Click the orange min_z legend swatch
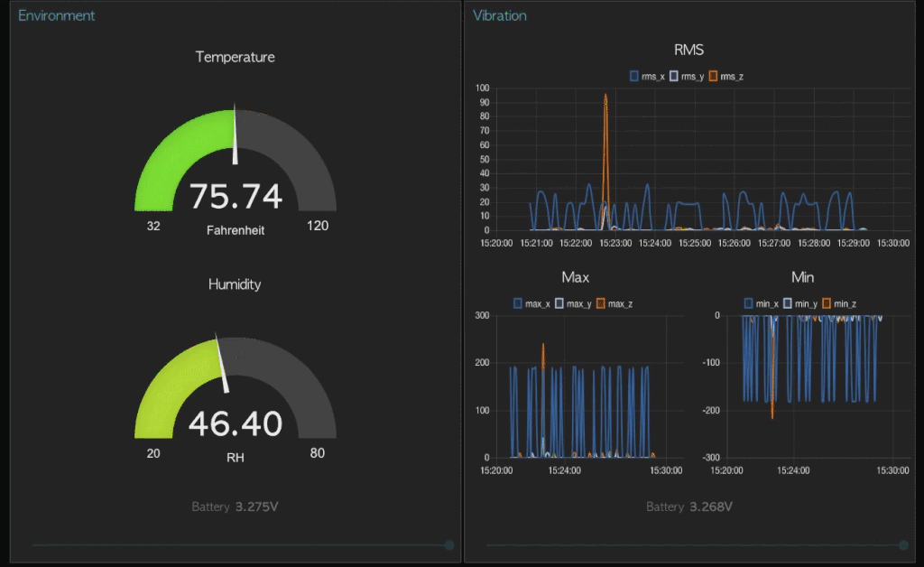This screenshot has height=567, width=924. (827, 304)
